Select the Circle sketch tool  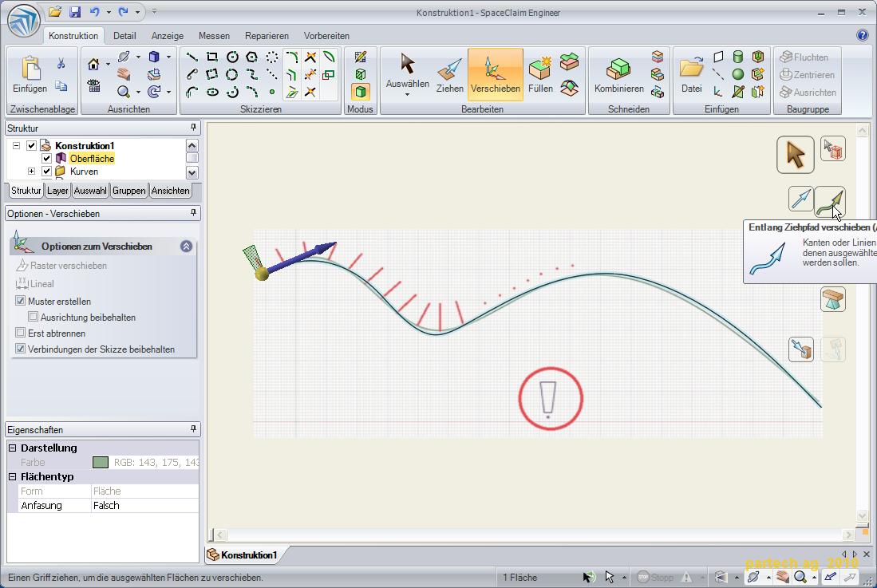pos(232,57)
